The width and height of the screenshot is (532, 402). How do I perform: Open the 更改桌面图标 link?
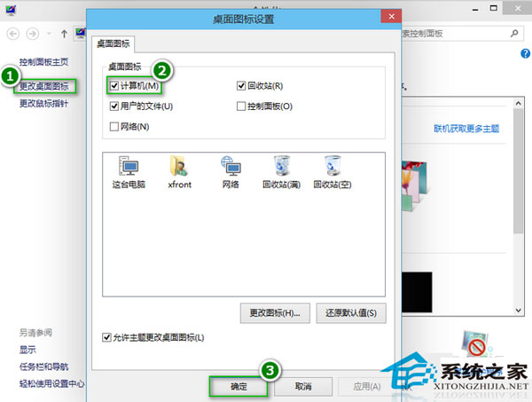point(44,86)
